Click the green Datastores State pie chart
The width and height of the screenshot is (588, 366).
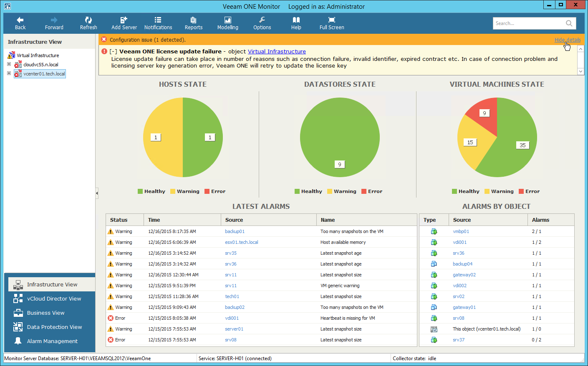(x=340, y=137)
